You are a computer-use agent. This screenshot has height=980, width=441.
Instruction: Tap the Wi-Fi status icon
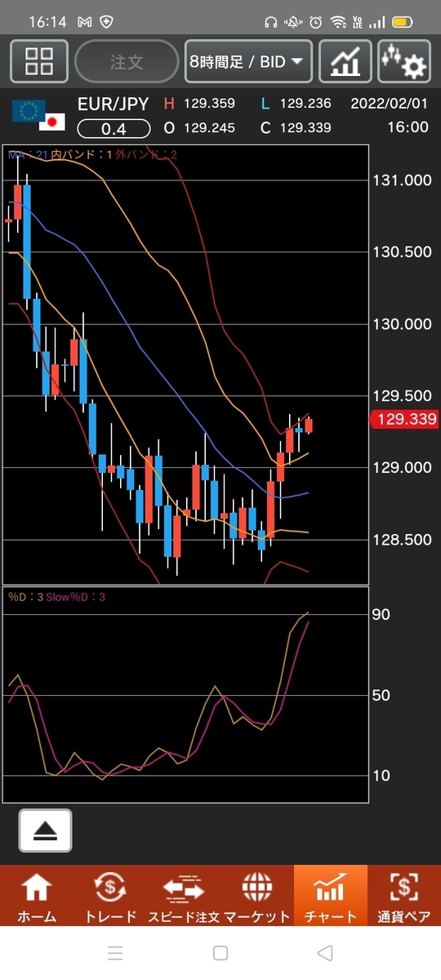click(338, 22)
